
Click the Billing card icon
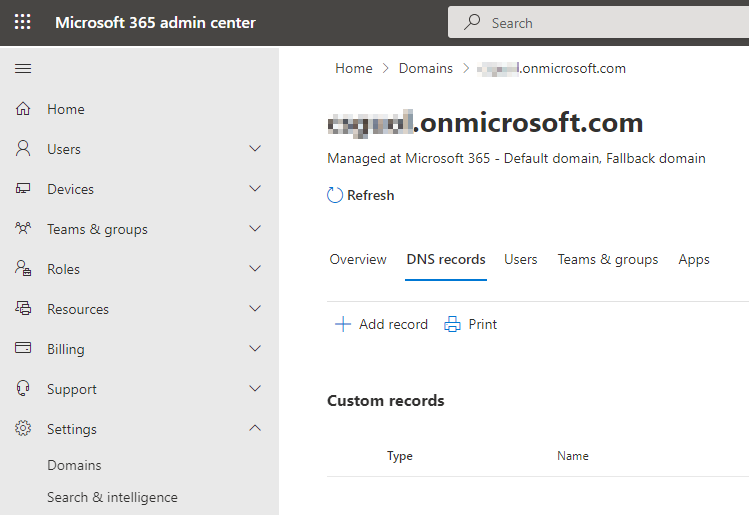coord(23,348)
